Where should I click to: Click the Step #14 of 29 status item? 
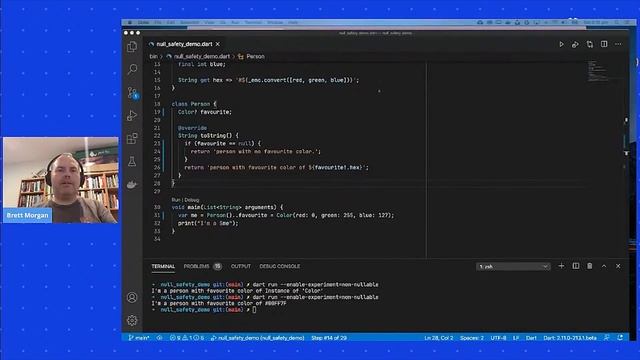(329, 338)
